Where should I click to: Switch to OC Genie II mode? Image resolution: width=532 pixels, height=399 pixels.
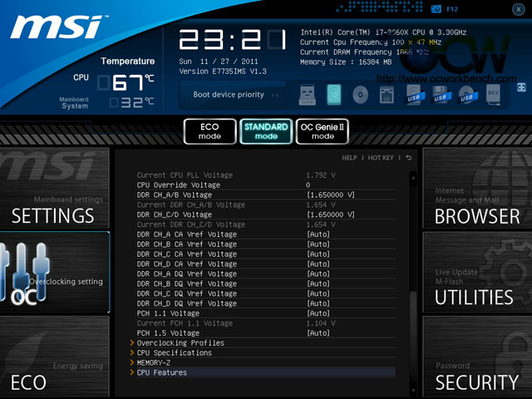(x=323, y=131)
